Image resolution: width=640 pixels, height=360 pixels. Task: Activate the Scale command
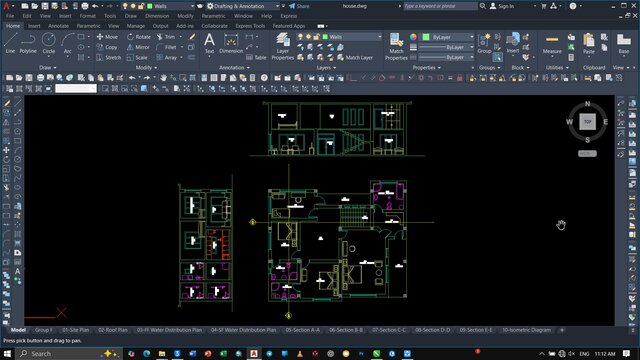pos(137,58)
